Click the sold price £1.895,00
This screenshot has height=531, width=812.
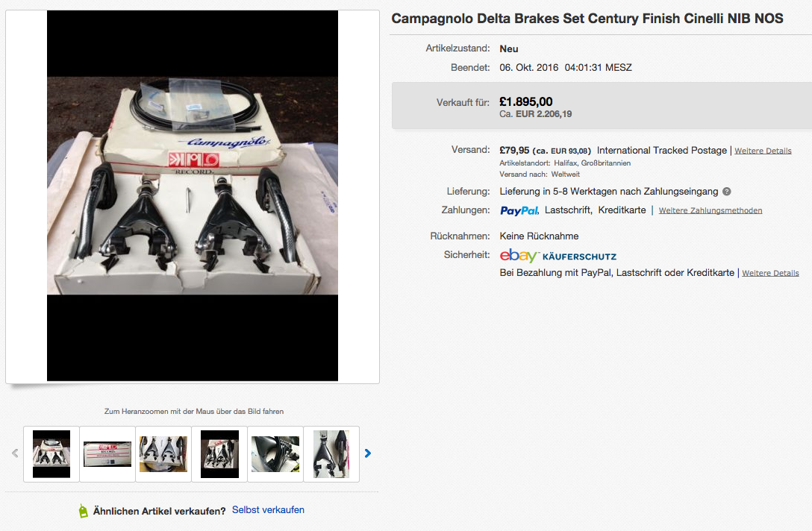point(526,102)
